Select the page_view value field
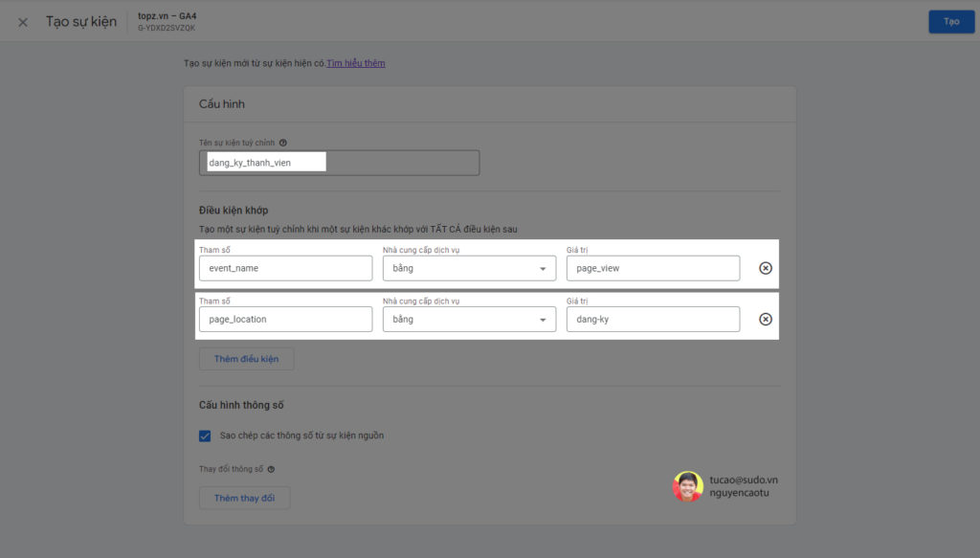The height and width of the screenshot is (558, 980). [653, 268]
